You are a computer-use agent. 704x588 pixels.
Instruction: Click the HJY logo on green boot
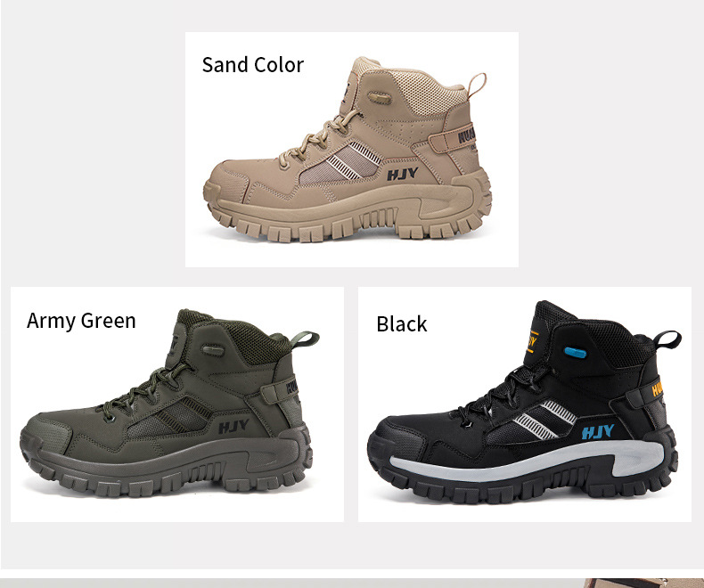click(x=233, y=427)
